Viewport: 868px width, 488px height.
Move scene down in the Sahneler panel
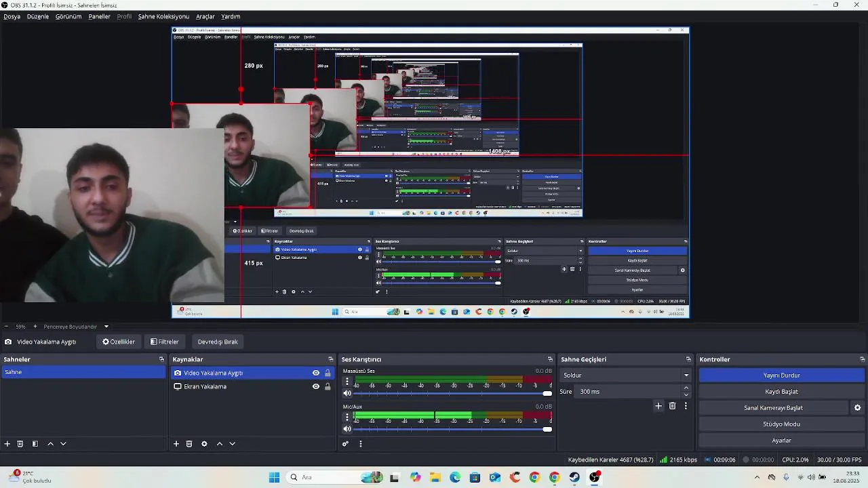tap(63, 444)
